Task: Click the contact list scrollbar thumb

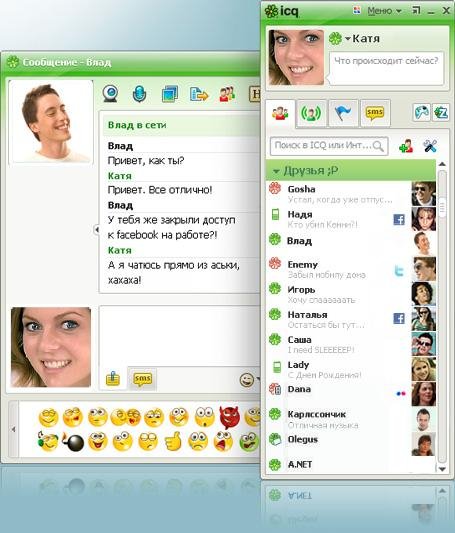Action: click(442, 207)
